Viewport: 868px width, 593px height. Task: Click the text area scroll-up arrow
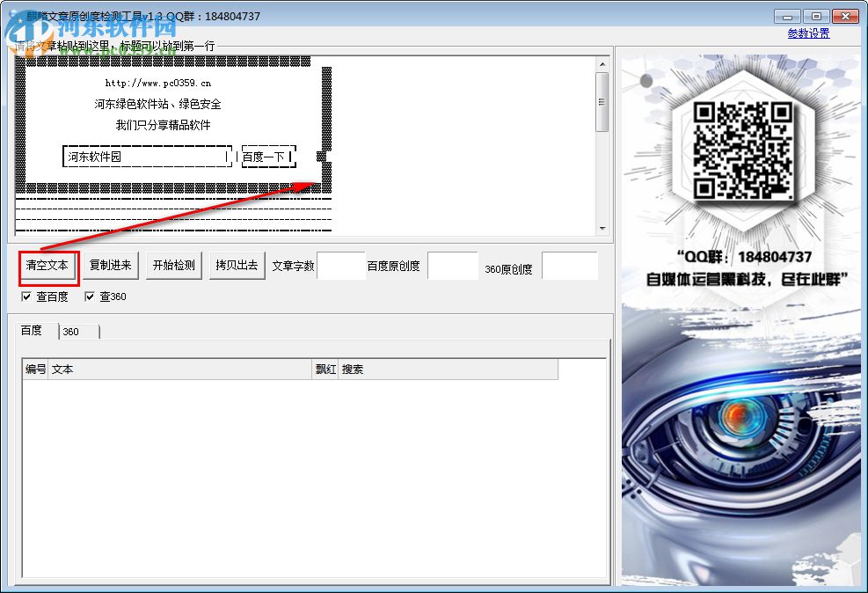point(602,64)
